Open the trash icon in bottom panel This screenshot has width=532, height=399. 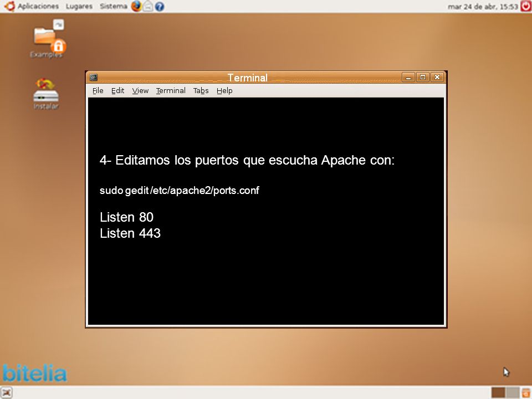[526, 393]
